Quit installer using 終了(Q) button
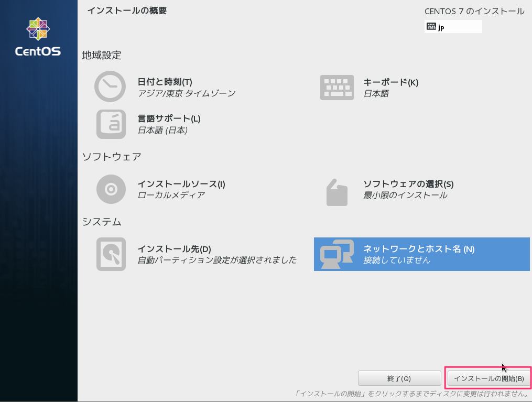 click(399, 378)
